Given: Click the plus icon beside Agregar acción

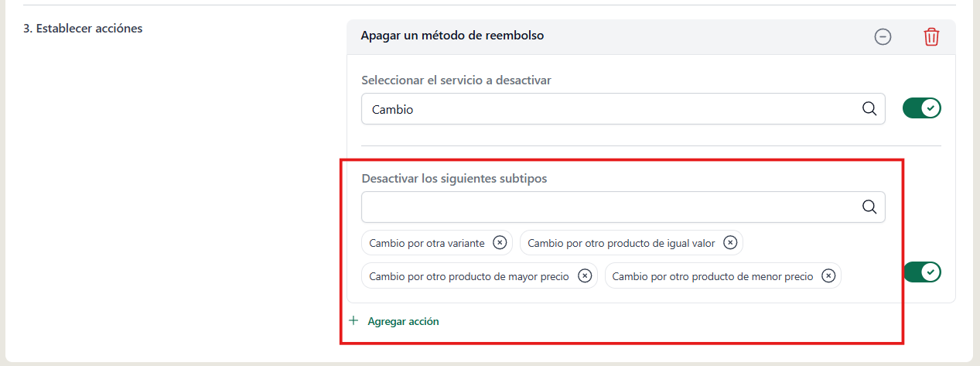Looking at the screenshot, I should (353, 320).
